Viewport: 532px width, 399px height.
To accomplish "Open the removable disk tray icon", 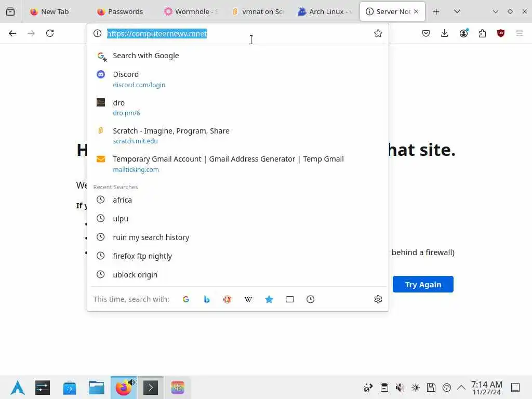I will tap(431, 388).
